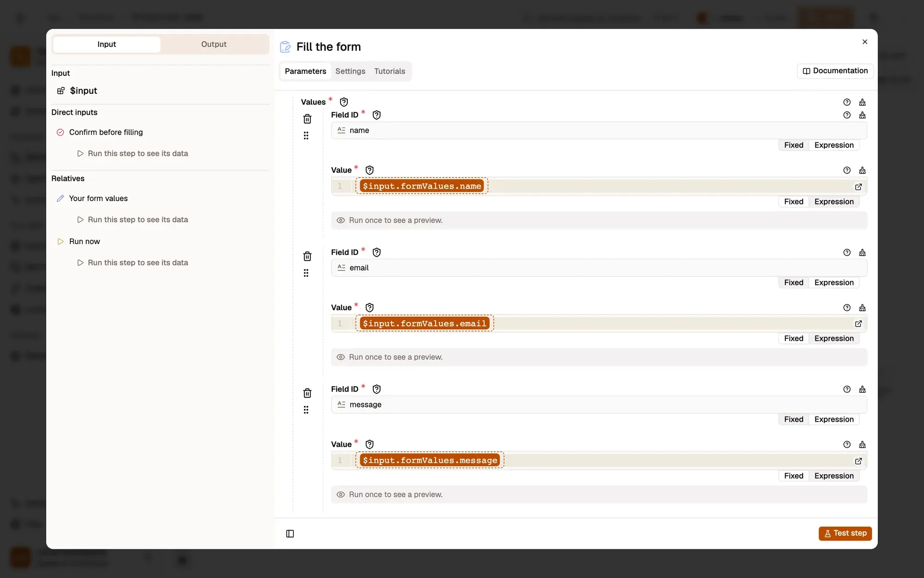Screen dimensions: 924x578
Task: Open the Tutorials tab
Action: tap(389, 71)
